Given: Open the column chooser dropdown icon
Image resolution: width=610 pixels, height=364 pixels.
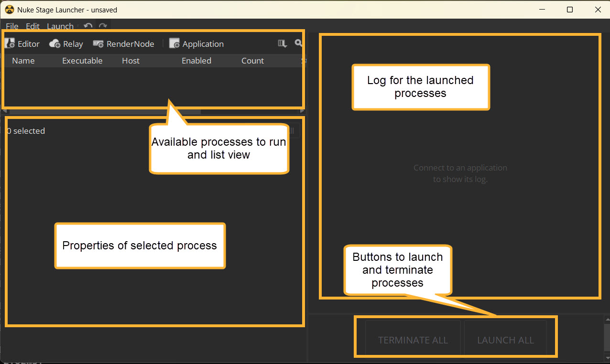Looking at the screenshot, I should (x=282, y=43).
